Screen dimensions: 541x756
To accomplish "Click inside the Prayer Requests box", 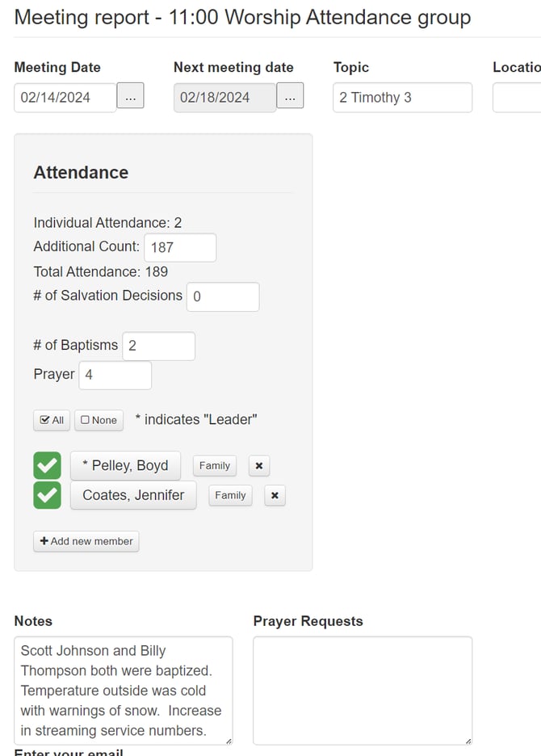I will pos(362,691).
